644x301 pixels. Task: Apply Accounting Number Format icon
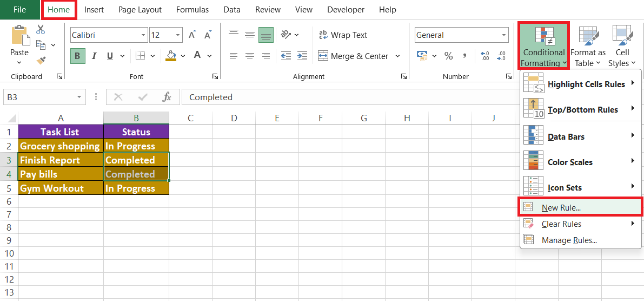pos(422,55)
